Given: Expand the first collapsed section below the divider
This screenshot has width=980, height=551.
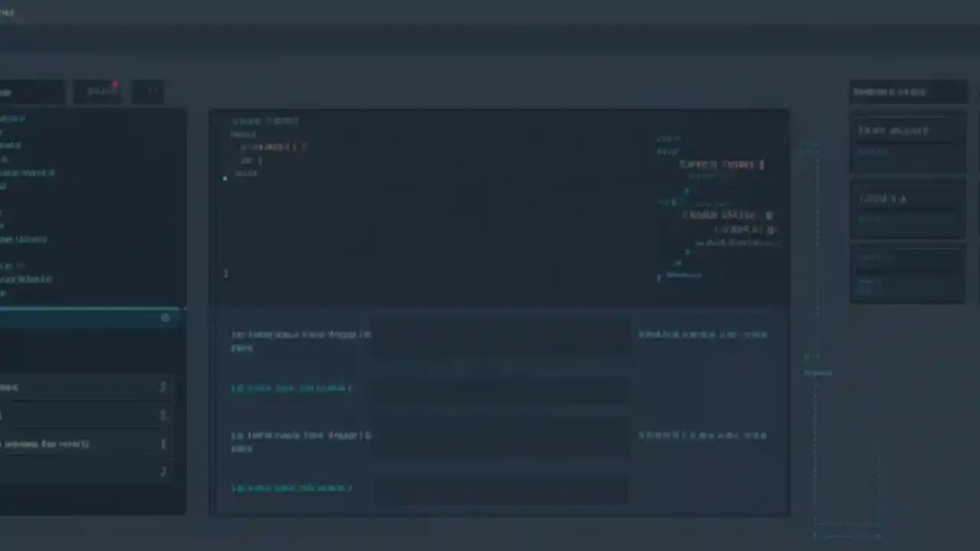Looking at the screenshot, I should (163, 387).
